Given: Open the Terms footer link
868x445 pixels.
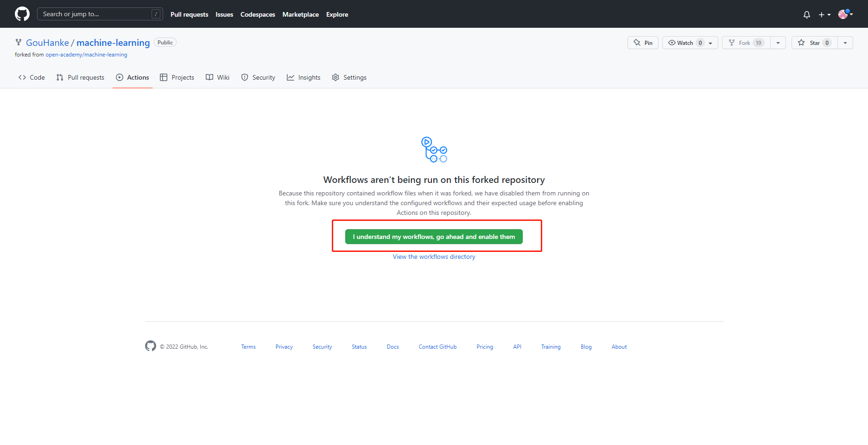Looking at the screenshot, I should pyautogui.click(x=248, y=347).
